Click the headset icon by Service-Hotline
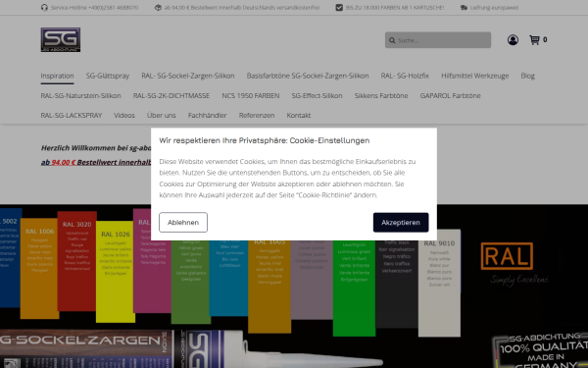 [44, 8]
